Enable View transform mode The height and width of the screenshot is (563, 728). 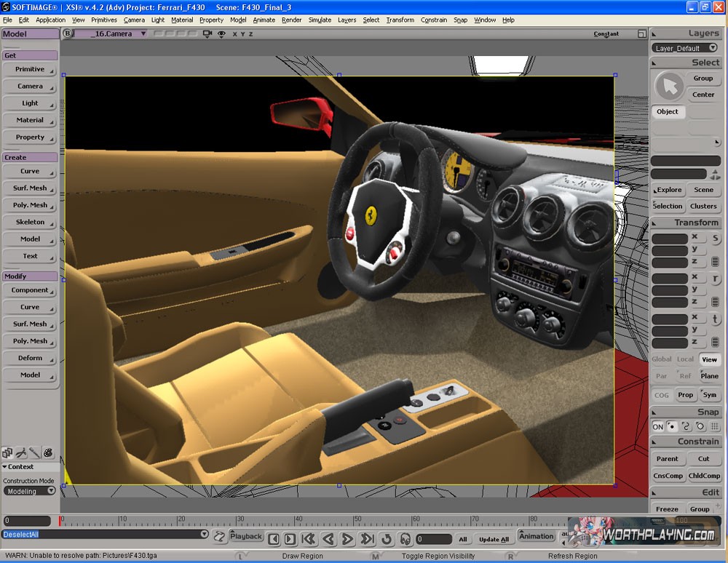click(x=709, y=359)
